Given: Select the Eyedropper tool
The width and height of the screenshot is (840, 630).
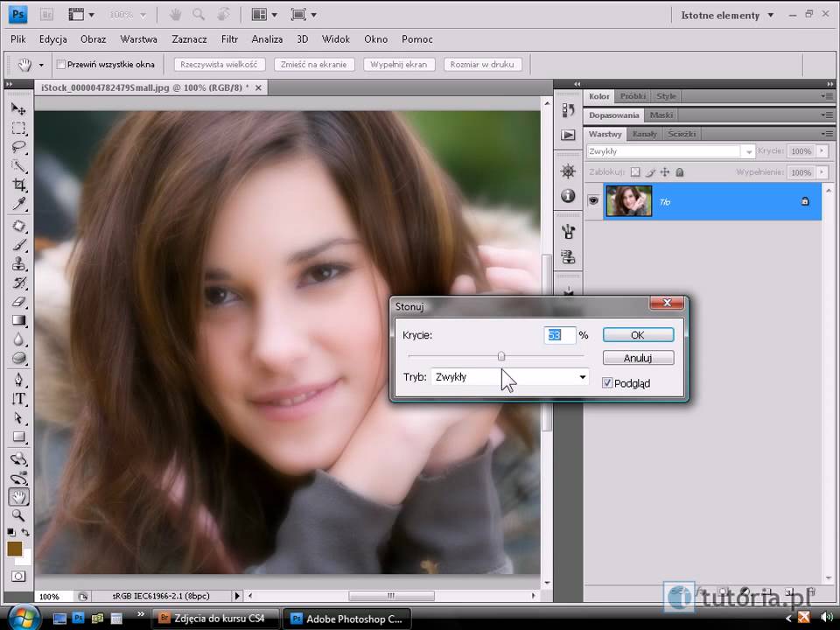Looking at the screenshot, I should [18, 204].
